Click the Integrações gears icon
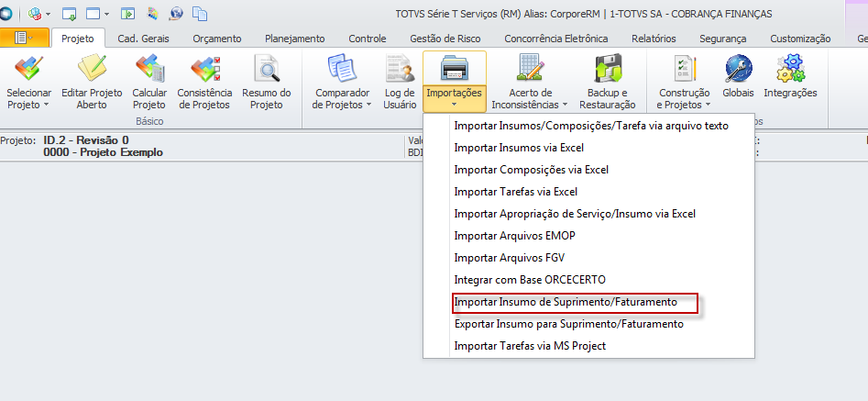868x401 pixels. point(790,68)
